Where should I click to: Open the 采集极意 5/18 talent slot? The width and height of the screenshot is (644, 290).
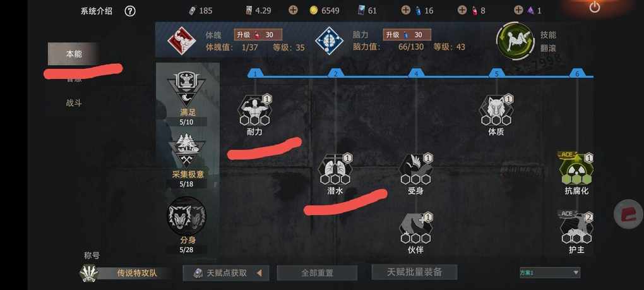pyautogui.click(x=187, y=160)
